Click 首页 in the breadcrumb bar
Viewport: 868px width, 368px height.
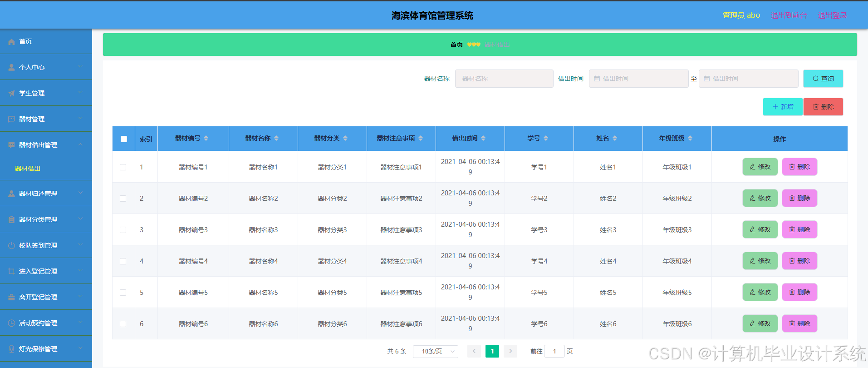[456, 45]
